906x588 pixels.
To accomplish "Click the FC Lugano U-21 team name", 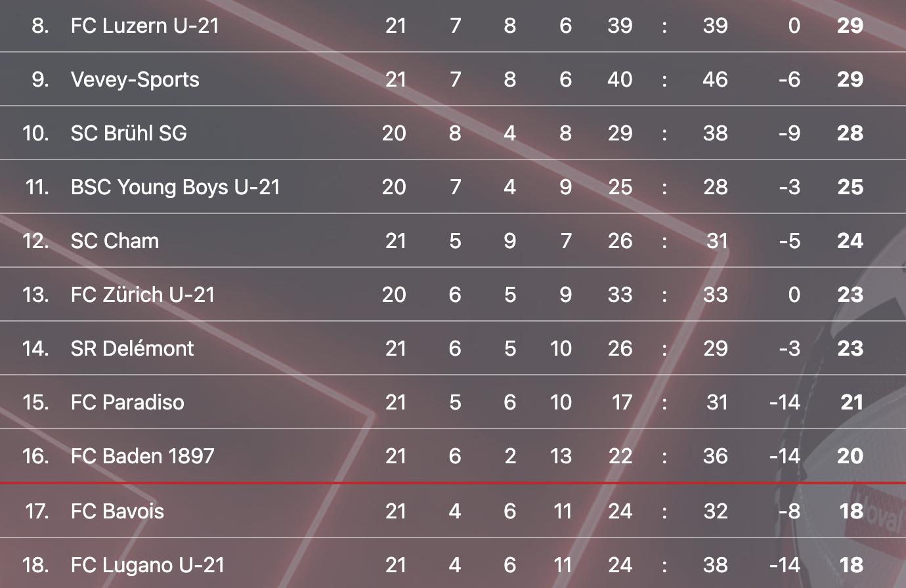I will tap(148, 565).
